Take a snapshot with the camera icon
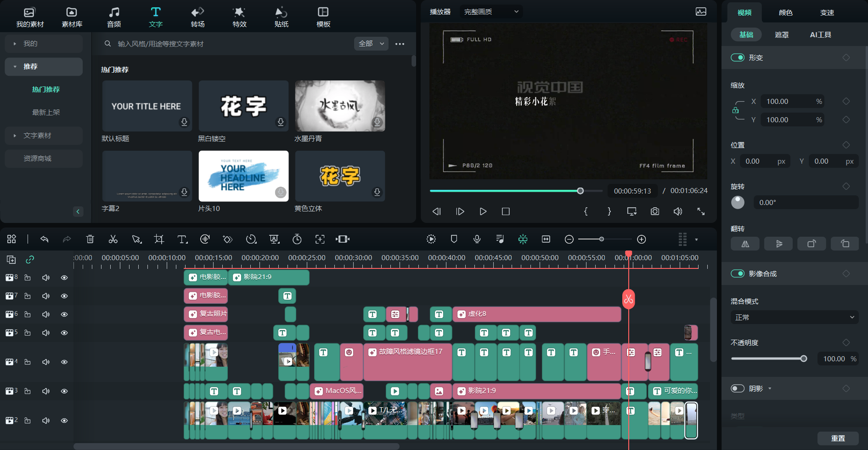Viewport: 868px width, 450px height. click(654, 211)
